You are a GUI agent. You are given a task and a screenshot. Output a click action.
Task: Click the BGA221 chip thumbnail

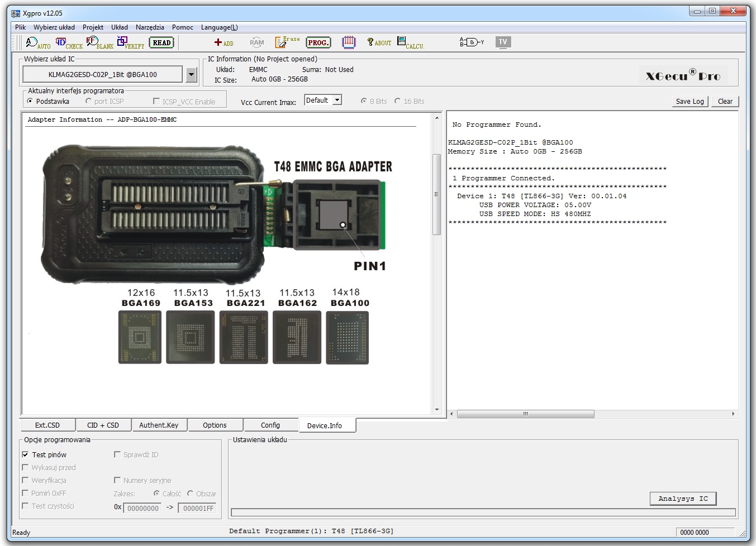click(244, 337)
